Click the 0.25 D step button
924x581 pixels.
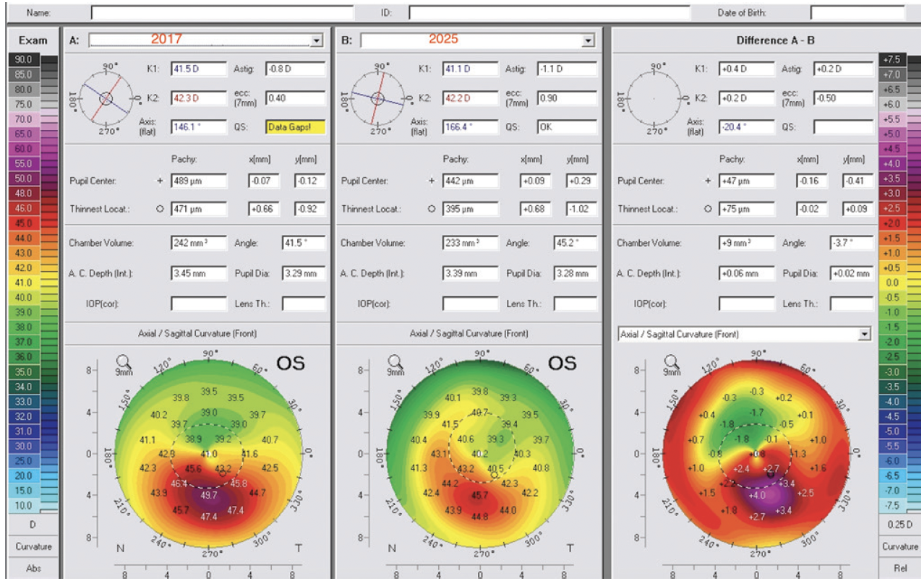click(900, 524)
